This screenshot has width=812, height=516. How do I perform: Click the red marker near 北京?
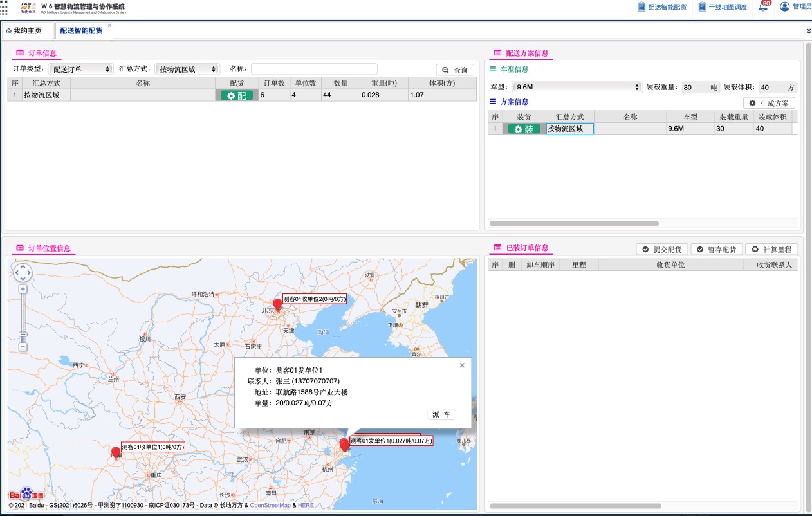[x=277, y=304]
